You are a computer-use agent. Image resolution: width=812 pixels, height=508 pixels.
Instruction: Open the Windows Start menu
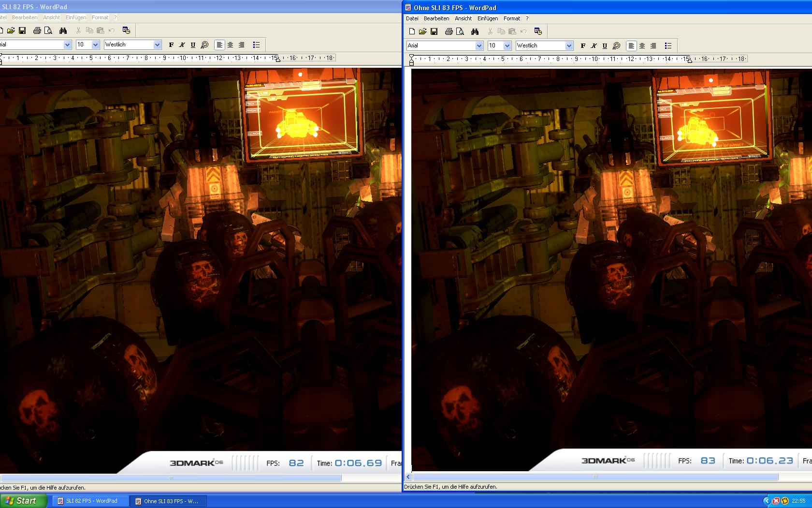tap(23, 501)
